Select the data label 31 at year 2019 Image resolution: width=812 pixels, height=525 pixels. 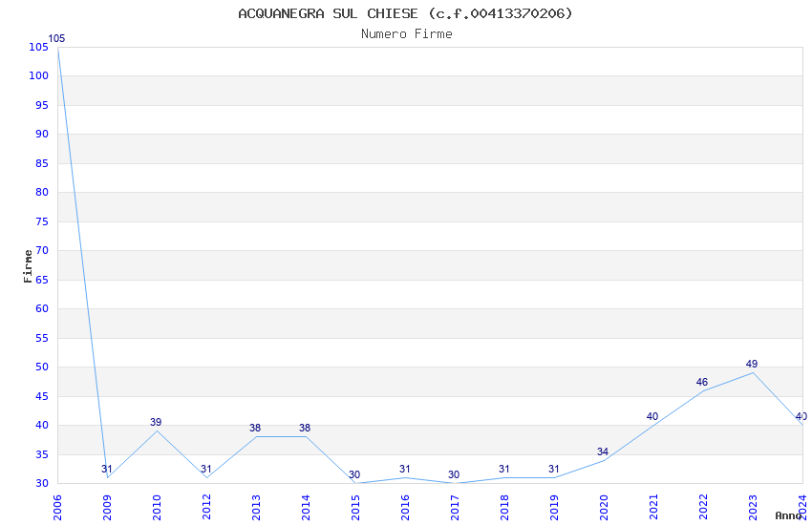click(554, 469)
